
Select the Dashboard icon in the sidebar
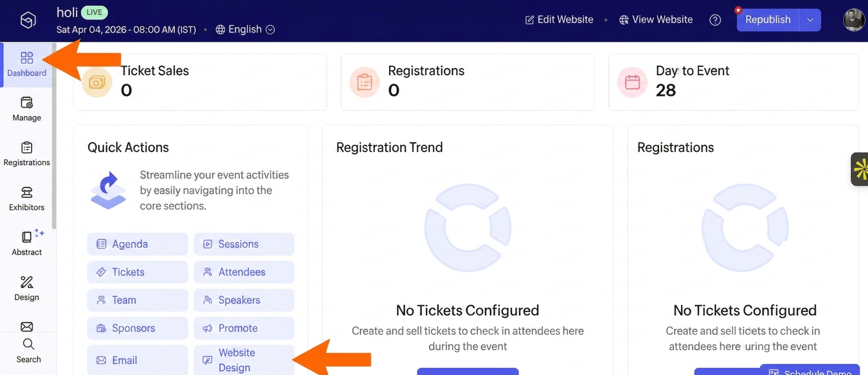[x=27, y=58]
